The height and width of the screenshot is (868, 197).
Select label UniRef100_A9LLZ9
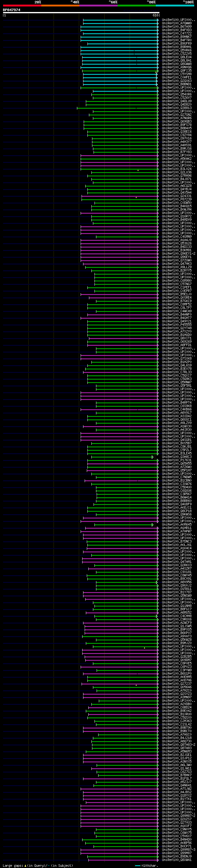pos(176,267)
